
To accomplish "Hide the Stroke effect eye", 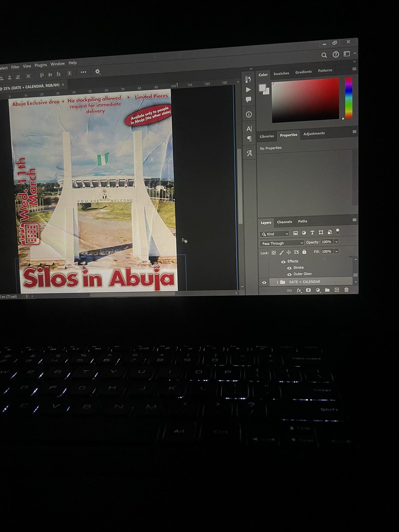I will [x=289, y=268].
